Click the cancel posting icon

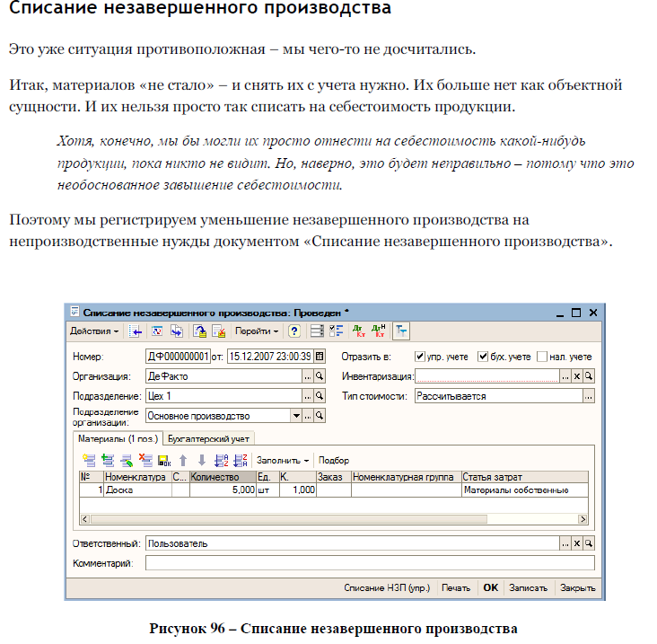point(219,331)
